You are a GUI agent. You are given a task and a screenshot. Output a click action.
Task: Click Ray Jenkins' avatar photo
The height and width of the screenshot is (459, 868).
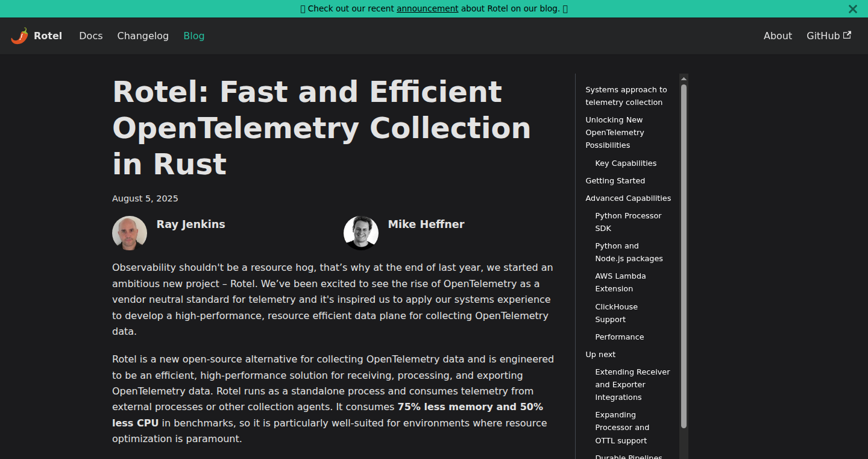coord(130,233)
